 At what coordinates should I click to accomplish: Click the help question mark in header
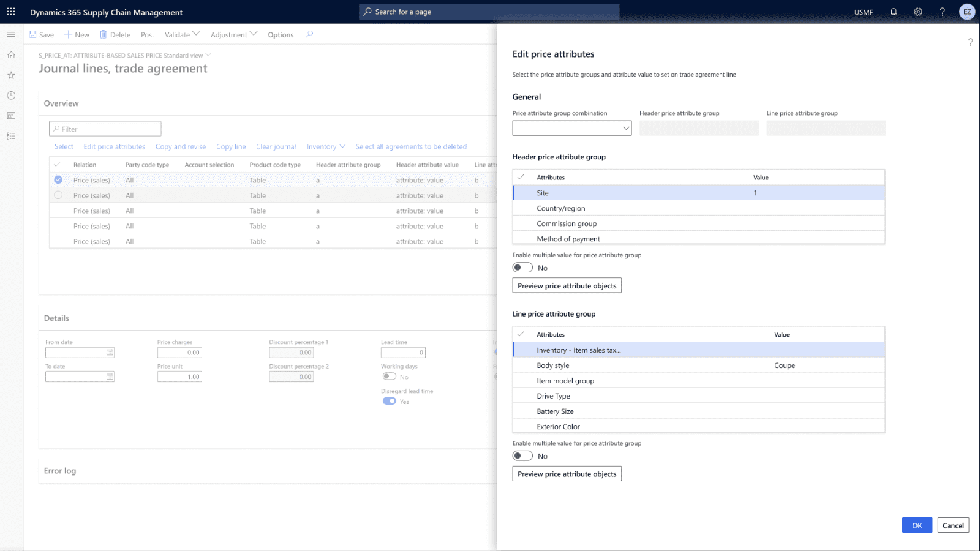click(x=943, y=12)
